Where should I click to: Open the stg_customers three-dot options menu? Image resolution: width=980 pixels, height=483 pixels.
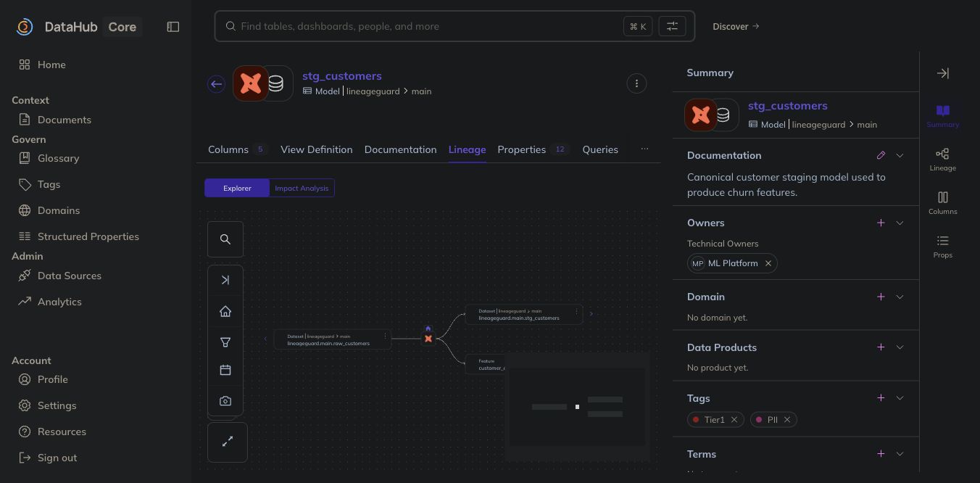(x=636, y=83)
